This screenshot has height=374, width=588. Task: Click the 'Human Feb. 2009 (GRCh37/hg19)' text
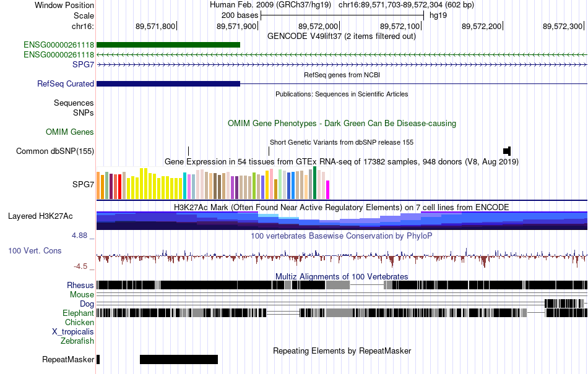(270, 5)
